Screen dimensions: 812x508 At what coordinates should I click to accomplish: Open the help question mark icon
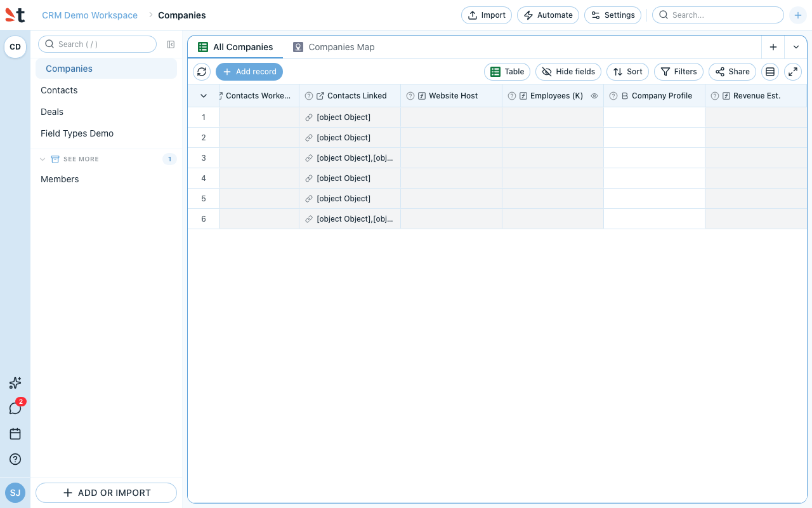[15, 459]
